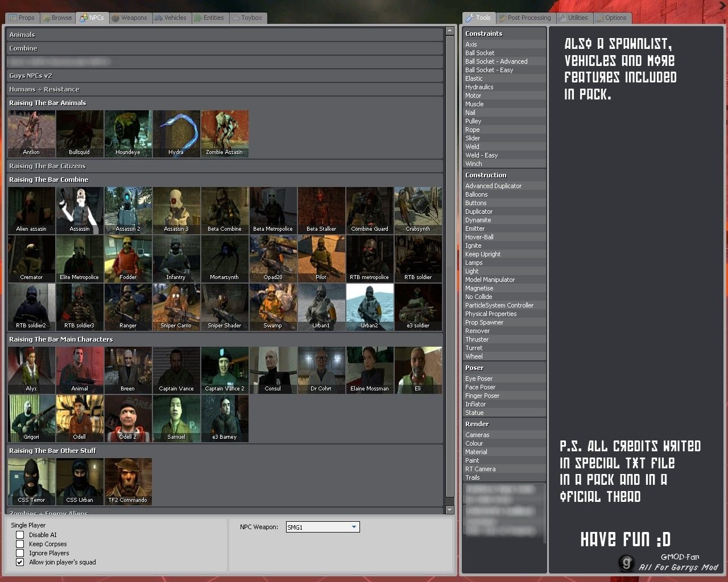Spawn the Grigori character icon

(x=31, y=418)
